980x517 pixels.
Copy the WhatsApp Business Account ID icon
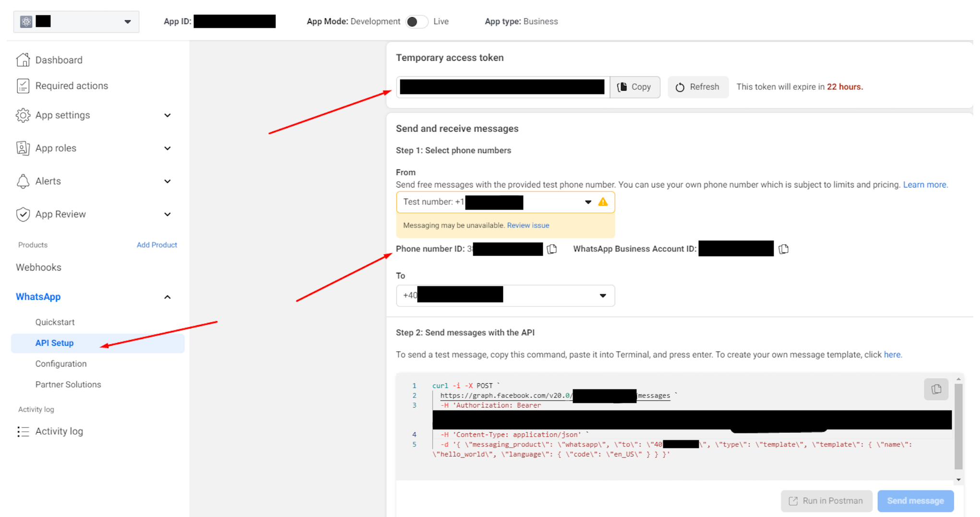[x=784, y=249]
